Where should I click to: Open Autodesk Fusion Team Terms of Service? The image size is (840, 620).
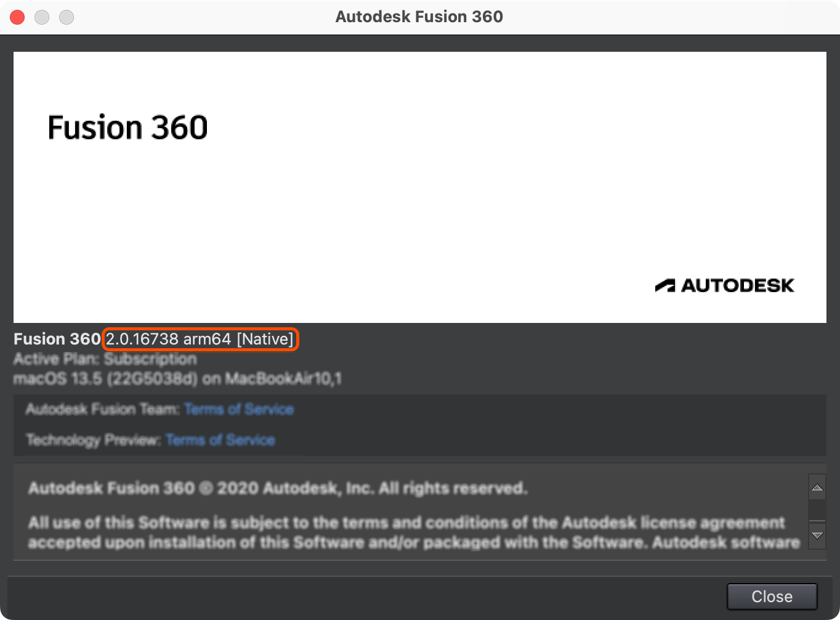(x=239, y=409)
